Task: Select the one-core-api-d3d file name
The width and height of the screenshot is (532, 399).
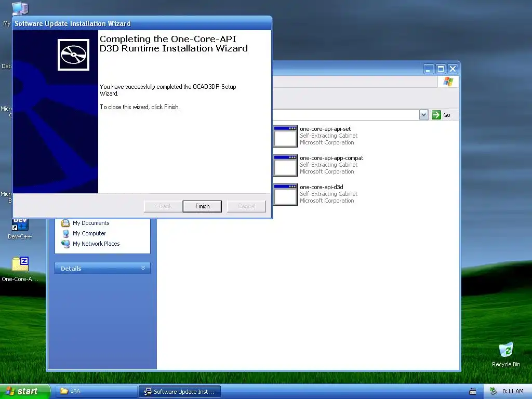Action: (321, 187)
